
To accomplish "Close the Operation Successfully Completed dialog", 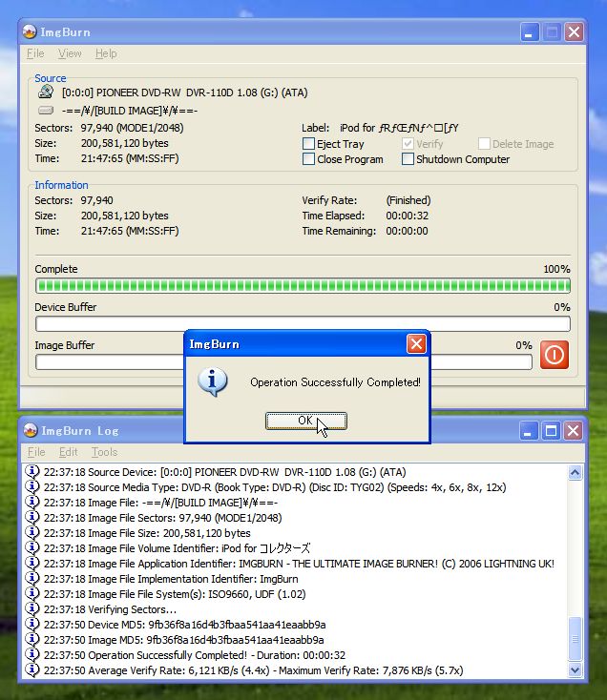I will pyautogui.click(x=416, y=344).
